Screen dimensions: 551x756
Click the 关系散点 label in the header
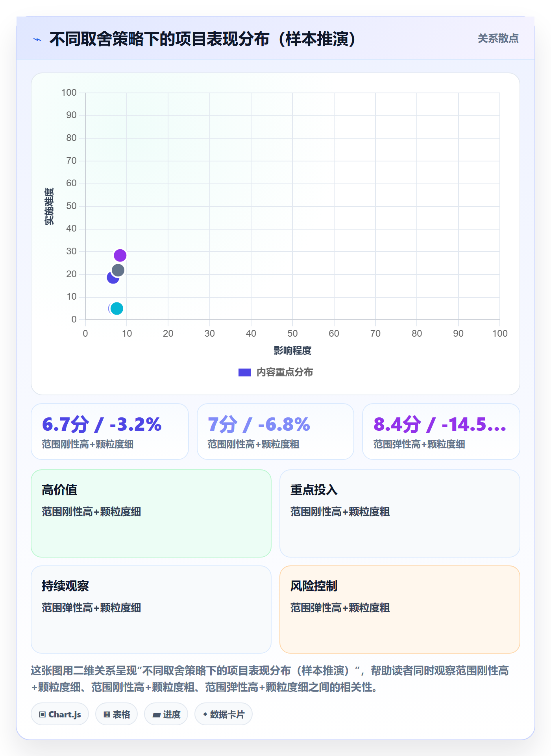click(x=498, y=39)
